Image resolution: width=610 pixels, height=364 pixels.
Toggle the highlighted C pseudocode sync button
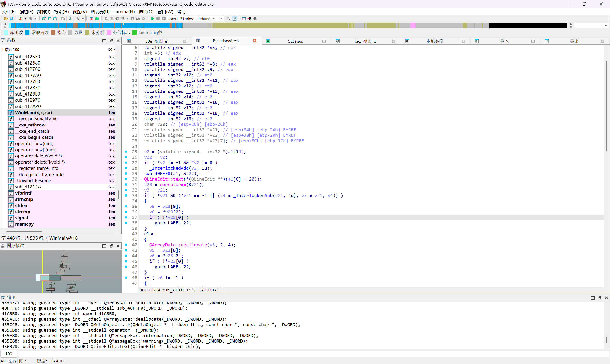[x=234, y=19]
